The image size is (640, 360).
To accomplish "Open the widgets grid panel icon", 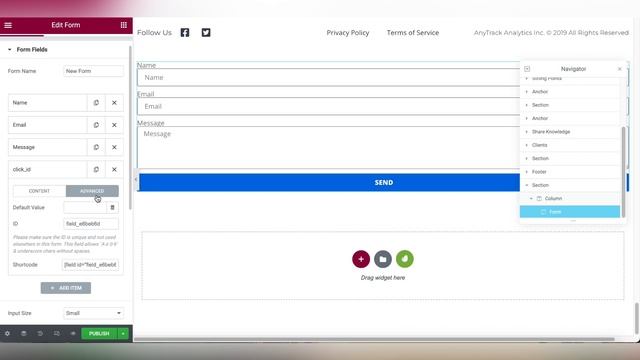I will [x=124, y=25].
